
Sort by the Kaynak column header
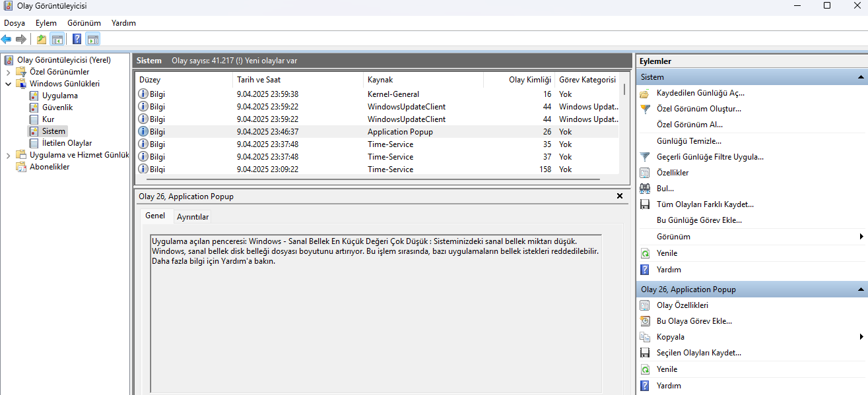click(423, 80)
